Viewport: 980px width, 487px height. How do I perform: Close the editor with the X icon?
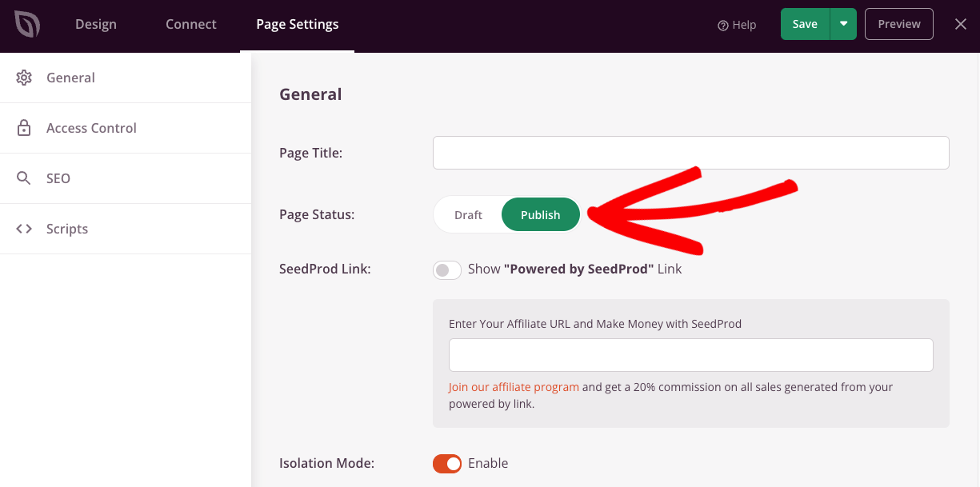(x=960, y=24)
